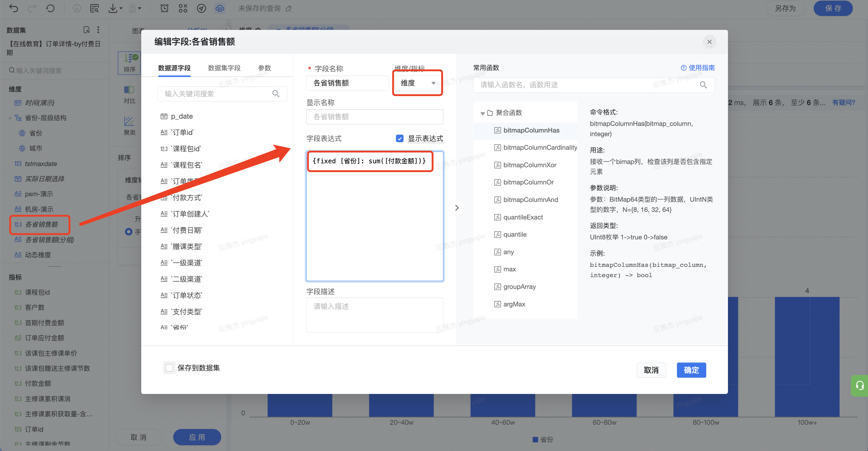Image resolution: width=868 pixels, height=451 pixels.
Task: Click the blue robot assistant icon
Action: pos(220,8)
